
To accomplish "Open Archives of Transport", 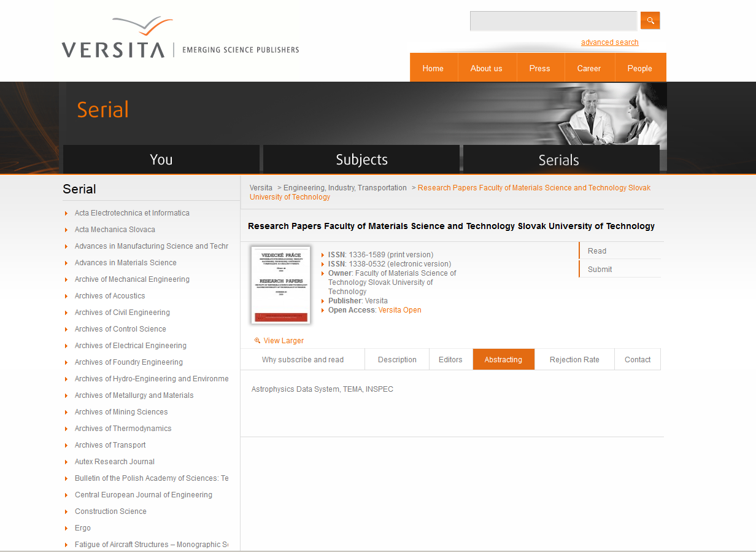I will pos(110,445).
